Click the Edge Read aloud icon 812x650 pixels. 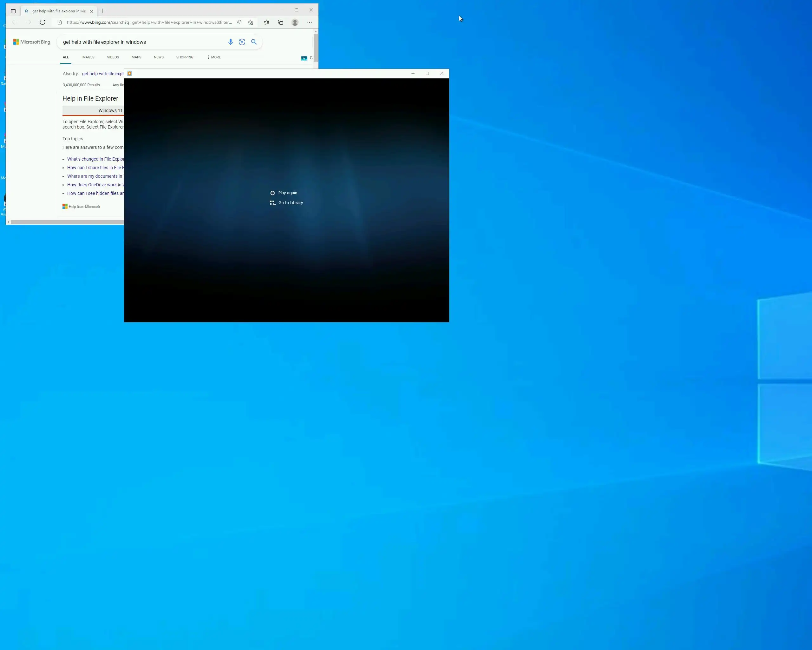click(239, 22)
